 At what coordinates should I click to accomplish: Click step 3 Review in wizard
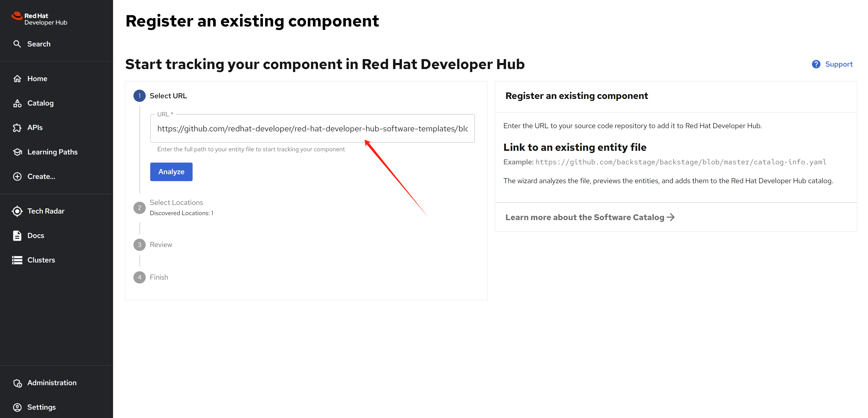[160, 245]
